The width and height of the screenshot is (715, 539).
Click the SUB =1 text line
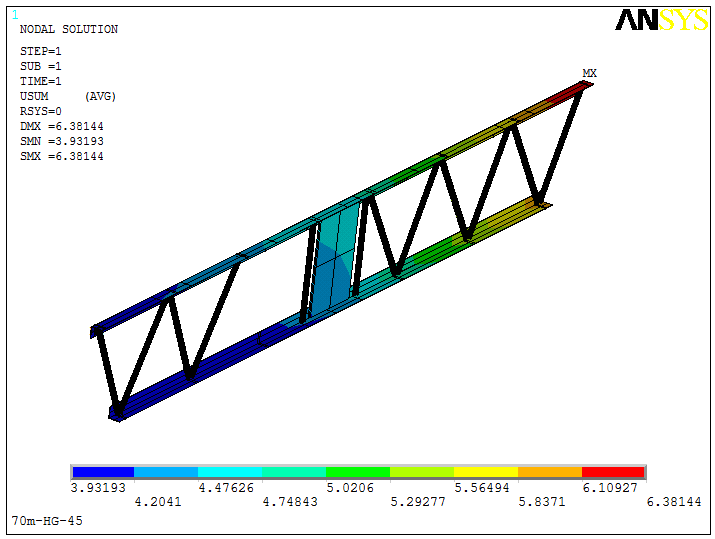pos(41,66)
